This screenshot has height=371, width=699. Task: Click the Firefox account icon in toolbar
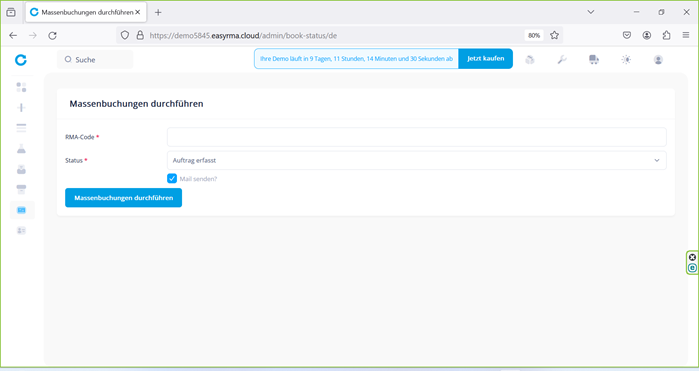(647, 35)
